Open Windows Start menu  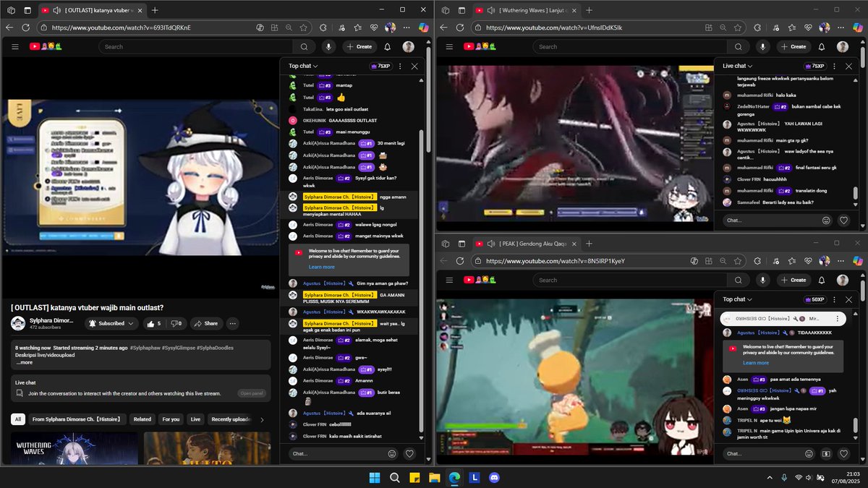(375, 477)
